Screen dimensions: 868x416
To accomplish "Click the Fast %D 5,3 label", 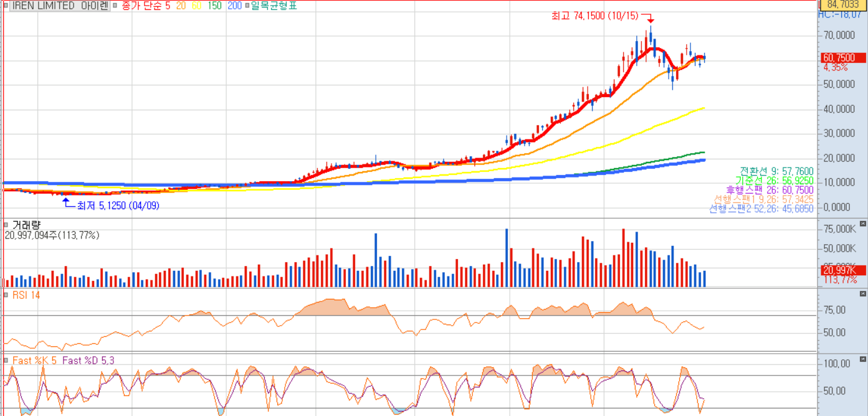I will (x=88, y=360).
